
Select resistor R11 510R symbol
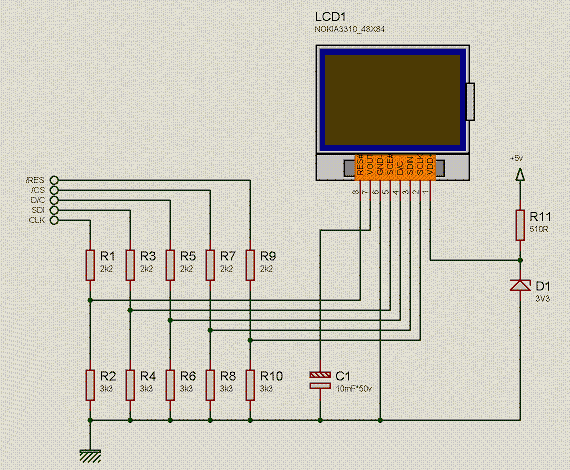point(520,225)
